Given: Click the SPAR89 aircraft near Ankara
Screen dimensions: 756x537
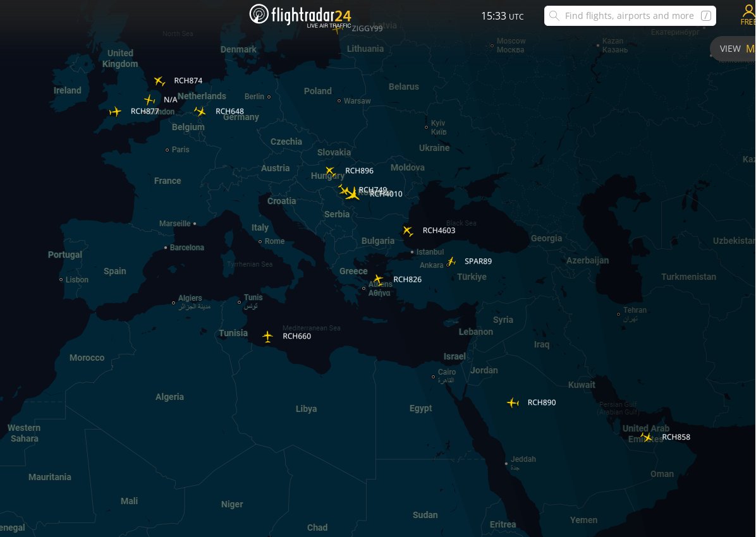Looking at the screenshot, I should (x=451, y=262).
